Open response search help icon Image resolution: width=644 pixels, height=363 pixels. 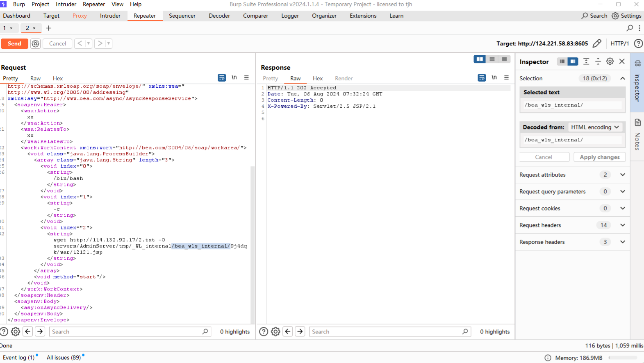click(x=264, y=331)
